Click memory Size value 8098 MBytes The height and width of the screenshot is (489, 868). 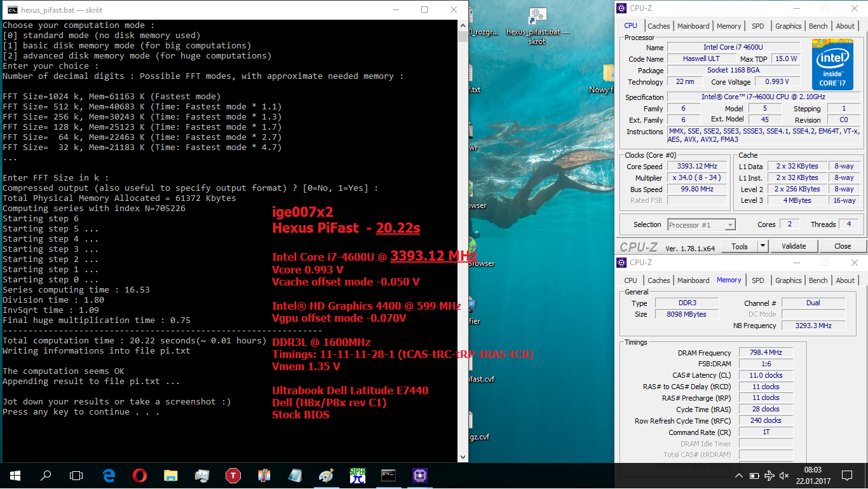686,314
